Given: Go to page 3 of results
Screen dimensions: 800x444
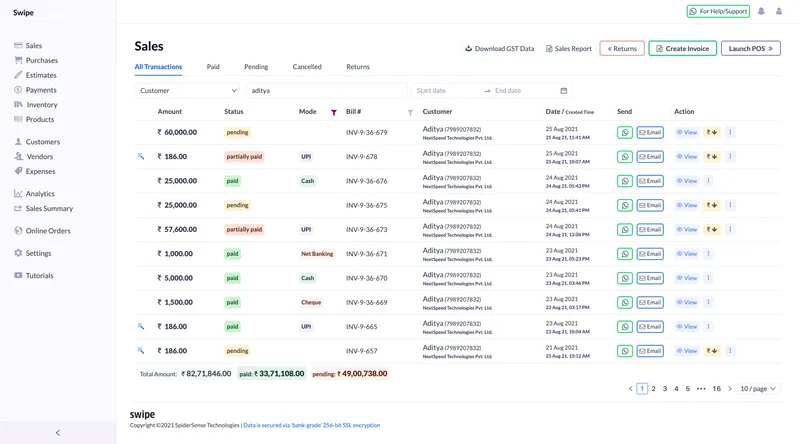Looking at the screenshot, I should (665, 389).
